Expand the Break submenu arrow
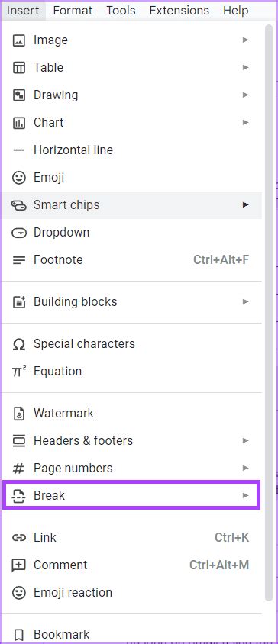 click(245, 495)
